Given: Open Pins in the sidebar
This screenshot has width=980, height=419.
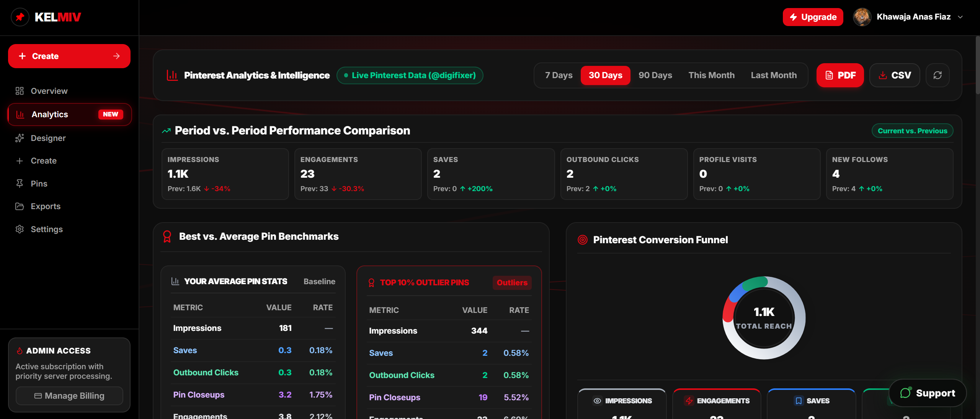Looking at the screenshot, I should tap(69, 183).
